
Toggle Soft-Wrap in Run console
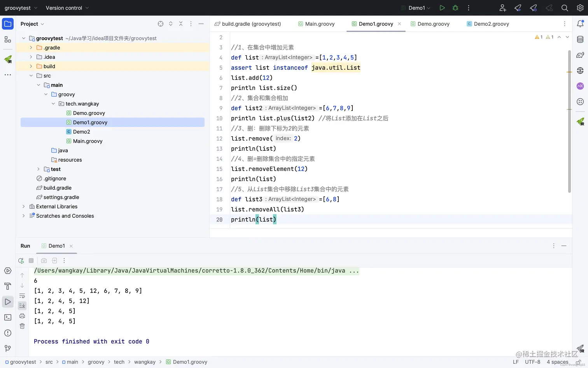pos(22,296)
